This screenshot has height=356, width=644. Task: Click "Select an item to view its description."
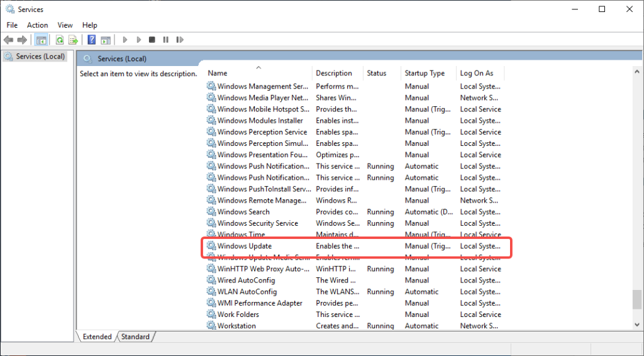click(x=138, y=74)
